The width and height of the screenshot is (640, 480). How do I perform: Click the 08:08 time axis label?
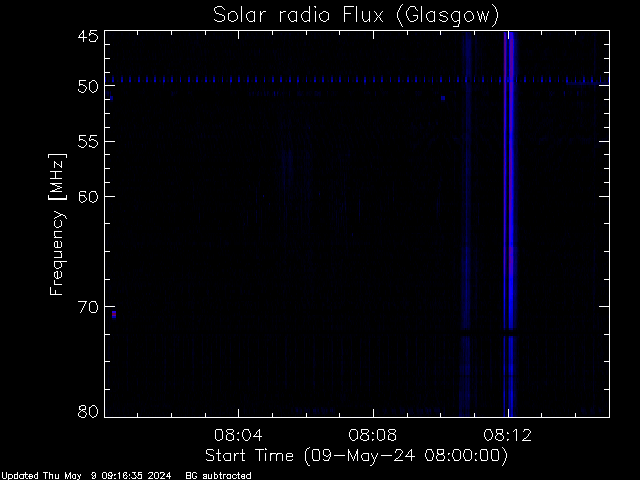coord(373,435)
